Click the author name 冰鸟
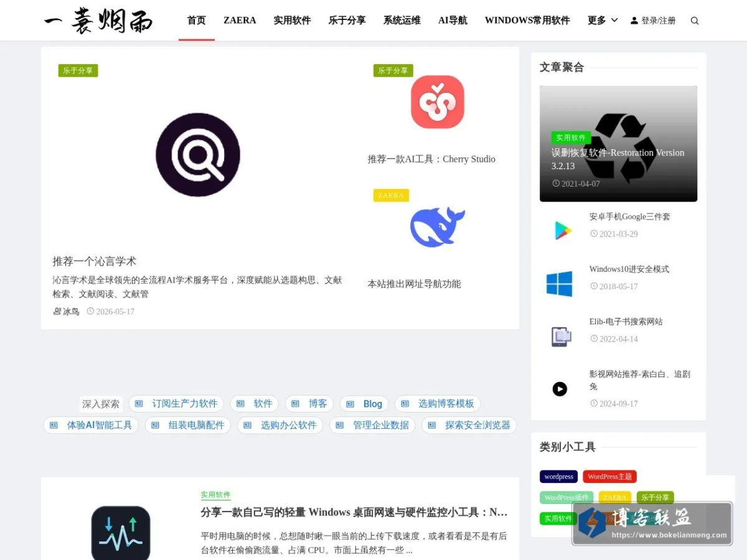The height and width of the screenshot is (560, 747). (x=71, y=312)
